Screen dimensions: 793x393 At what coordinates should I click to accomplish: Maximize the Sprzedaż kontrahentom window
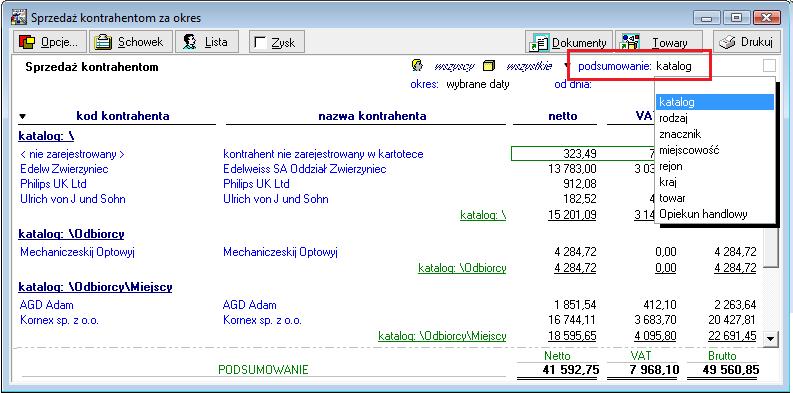(736, 18)
